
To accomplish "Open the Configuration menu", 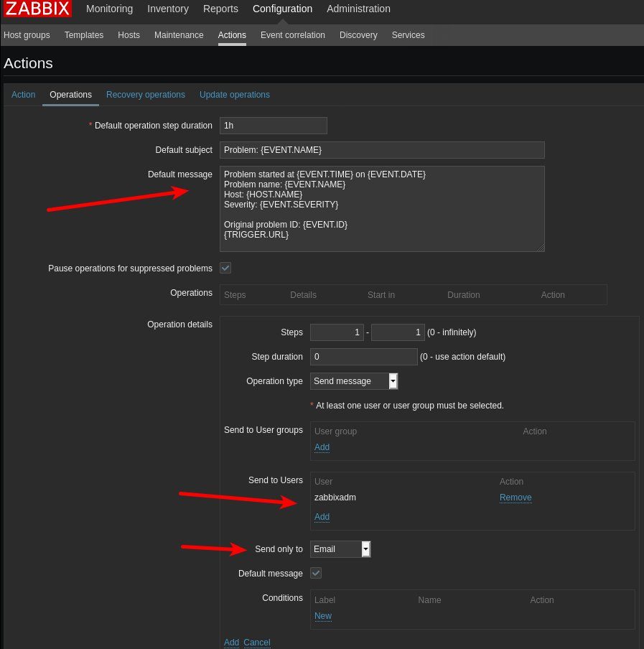I will pyautogui.click(x=282, y=9).
